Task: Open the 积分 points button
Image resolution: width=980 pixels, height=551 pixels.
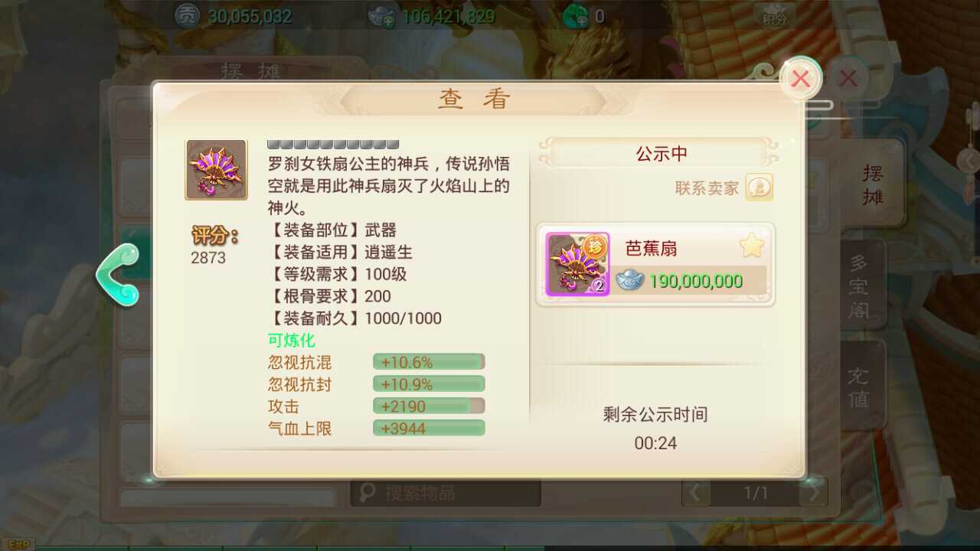Action: tap(774, 16)
